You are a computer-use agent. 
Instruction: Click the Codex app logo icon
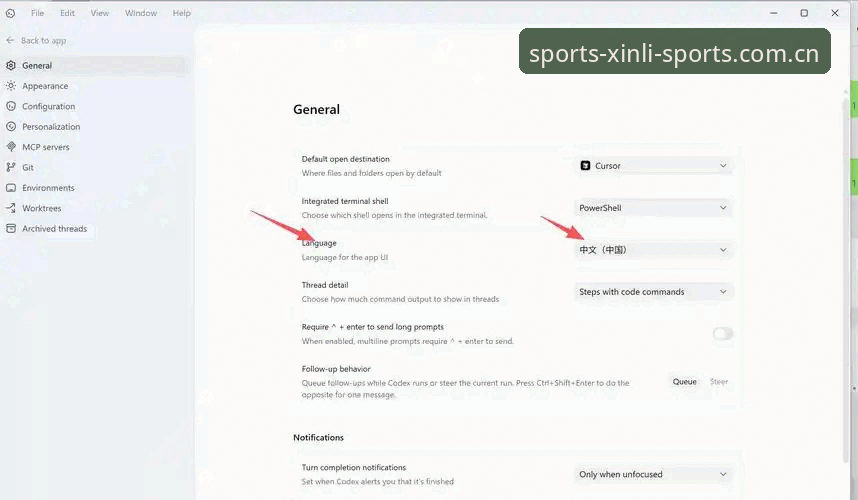point(10,13)
